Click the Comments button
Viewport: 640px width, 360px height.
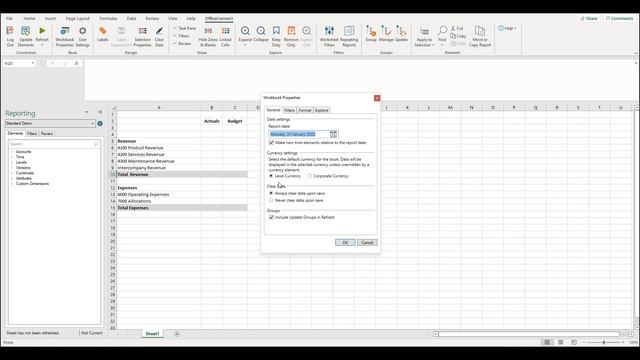tap(619, 18)
